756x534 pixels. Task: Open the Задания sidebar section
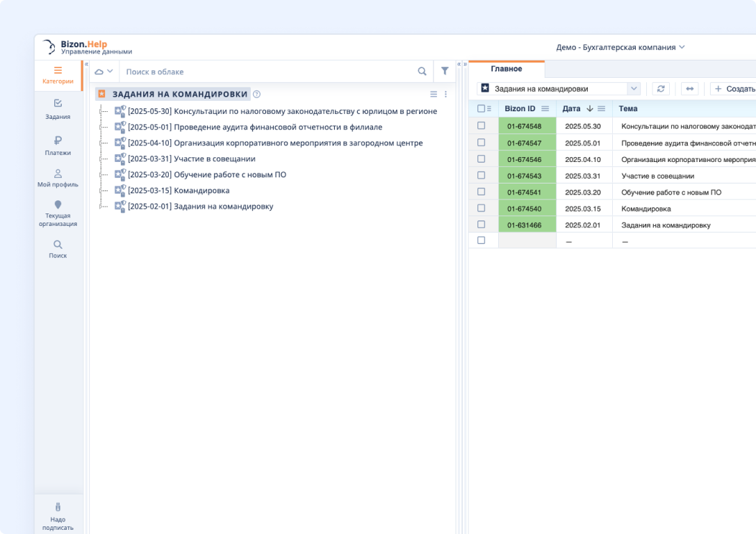(58, 109)
